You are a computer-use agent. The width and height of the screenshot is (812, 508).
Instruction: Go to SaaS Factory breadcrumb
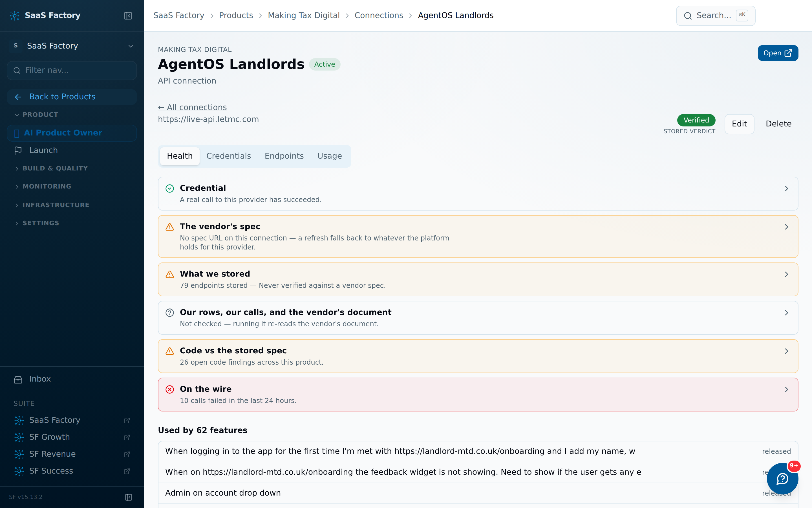pos(178,16)
